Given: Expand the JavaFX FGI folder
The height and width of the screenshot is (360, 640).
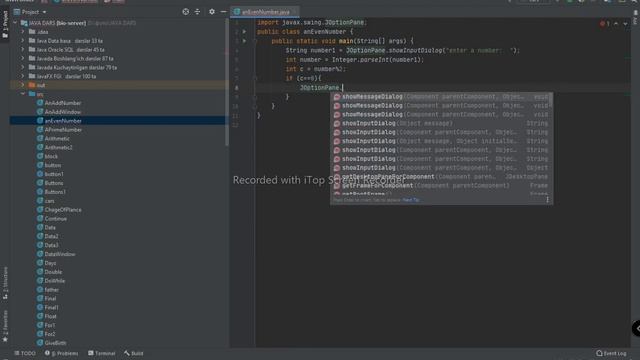Looking at the screenshot, I should click(23, 76).
